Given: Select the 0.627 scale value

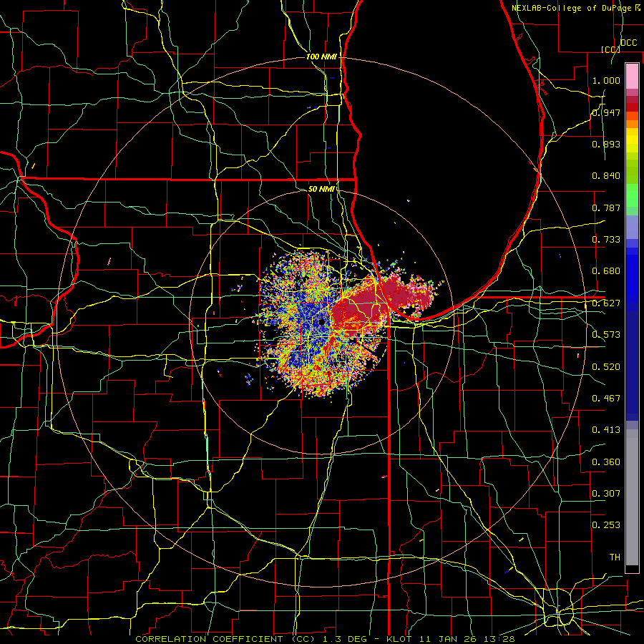Looking at the screenshot, I should [x=606, y=303].
